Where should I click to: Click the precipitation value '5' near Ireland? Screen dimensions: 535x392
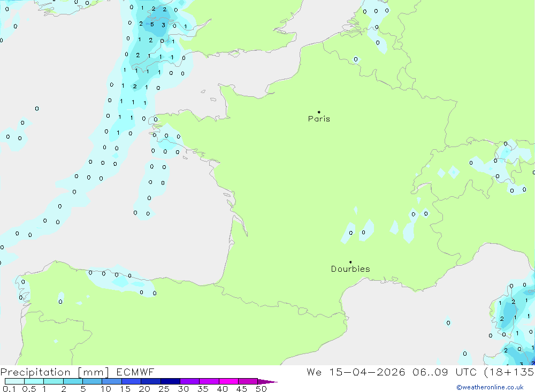point(152,24)
